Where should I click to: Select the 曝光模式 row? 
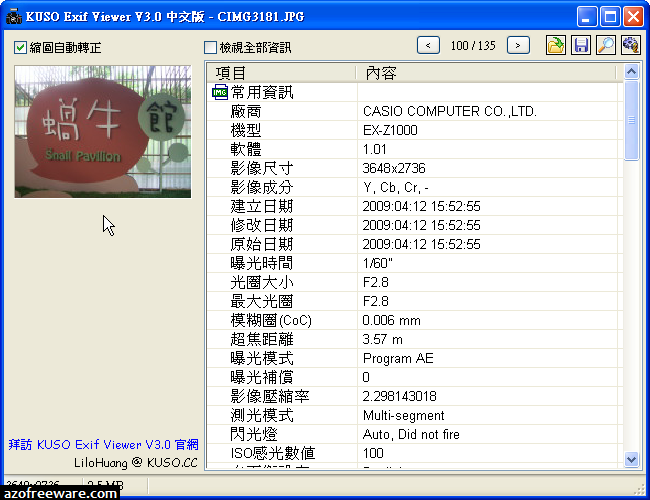pos(415,358)
